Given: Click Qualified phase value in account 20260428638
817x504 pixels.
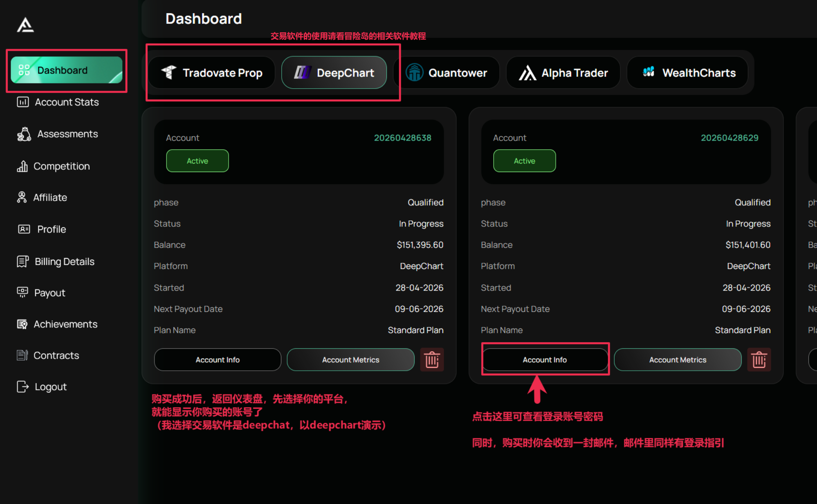Looking at the screenshot, I should [x=426, y=202].
